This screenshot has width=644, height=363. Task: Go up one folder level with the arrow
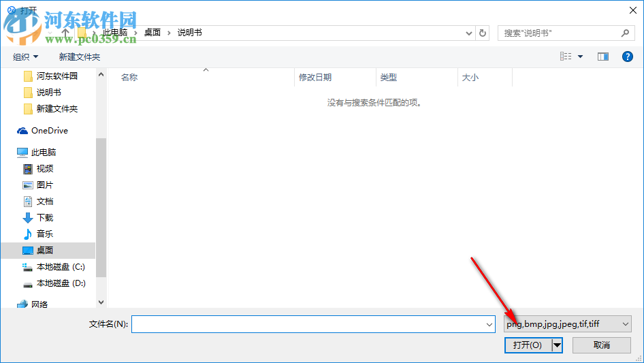pos(65,33)
